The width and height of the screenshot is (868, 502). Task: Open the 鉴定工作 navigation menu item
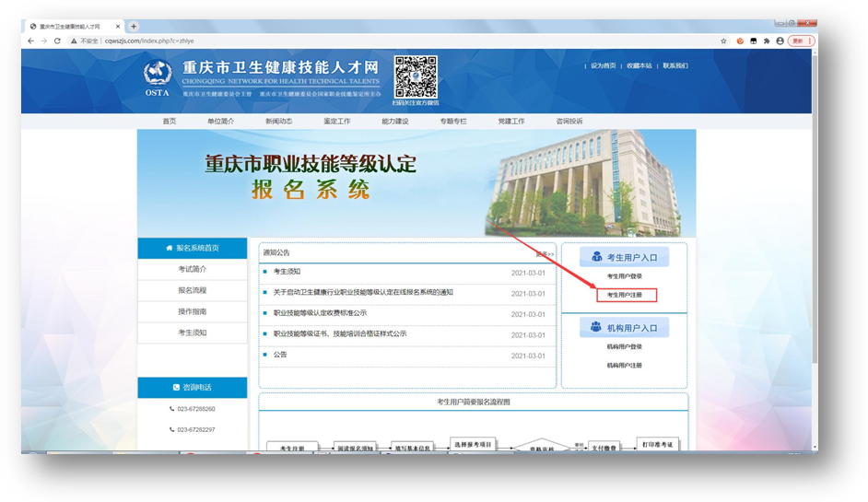(336, 122)
